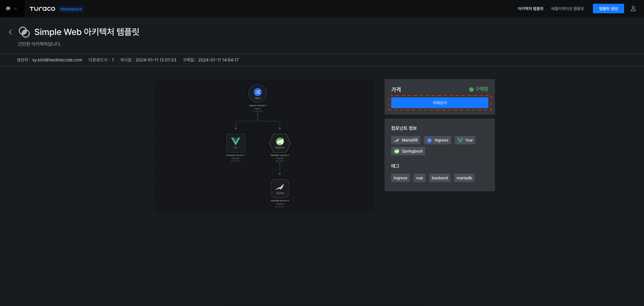Viewport: 644px width, 306px height.
Task: Select the Springboot backend-service node
Action: 280,143
